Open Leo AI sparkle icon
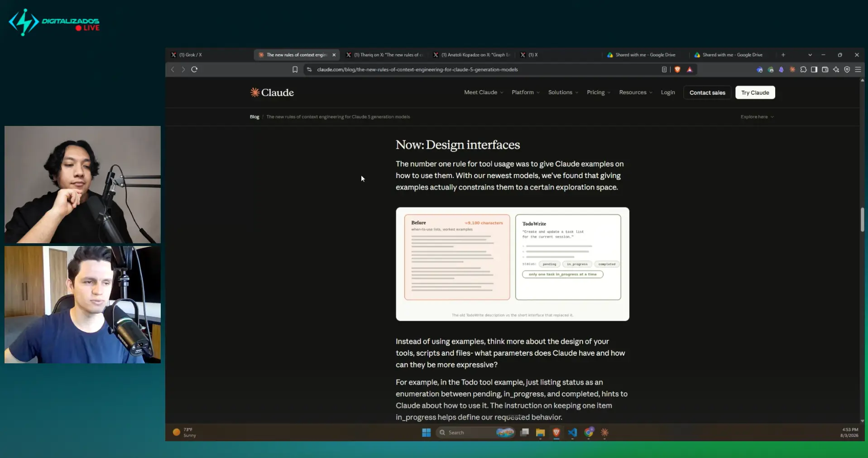This screenshot has width=868, height=458. 836,69
